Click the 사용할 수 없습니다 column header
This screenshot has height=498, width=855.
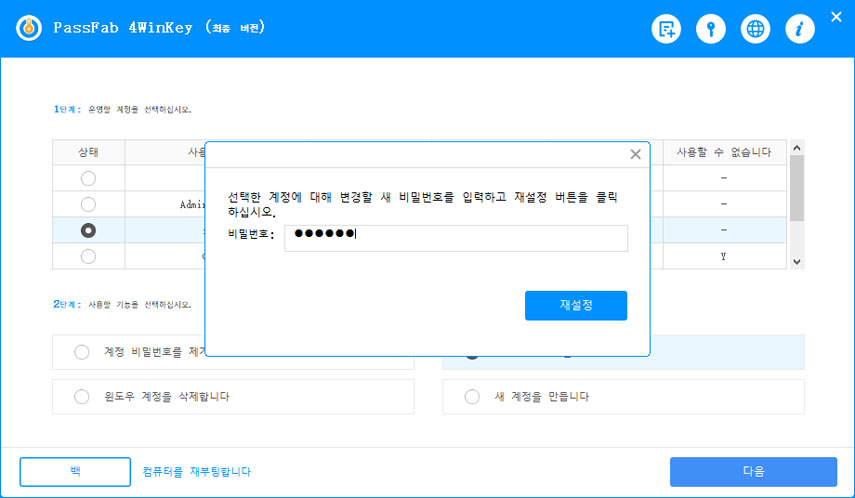click(724, 152)
